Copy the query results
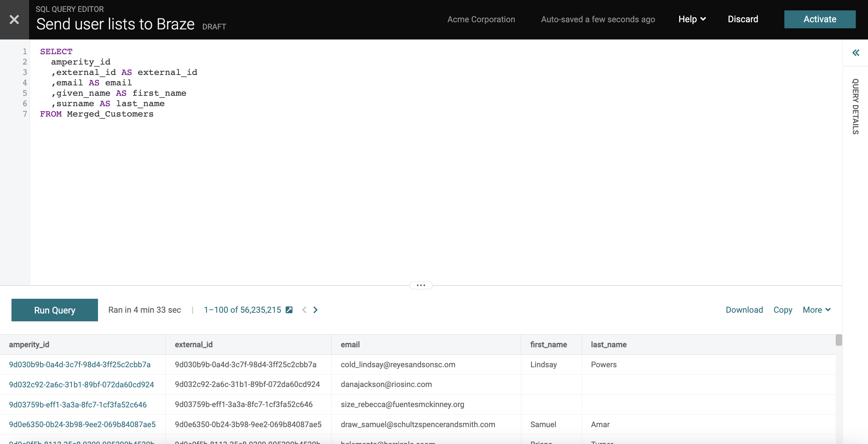868x444 pixels. pos(783,310)
